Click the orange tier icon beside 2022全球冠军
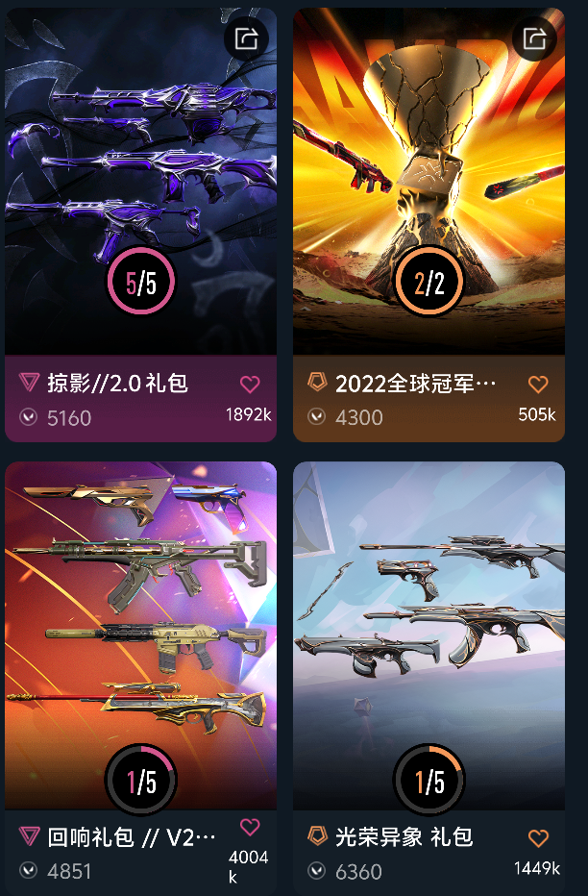 point(317,381)
